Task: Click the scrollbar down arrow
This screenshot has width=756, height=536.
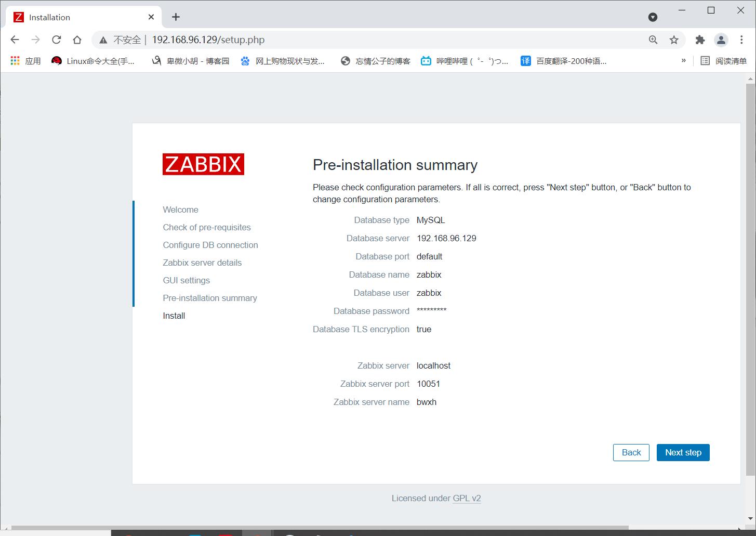Action: pos(750,519)
